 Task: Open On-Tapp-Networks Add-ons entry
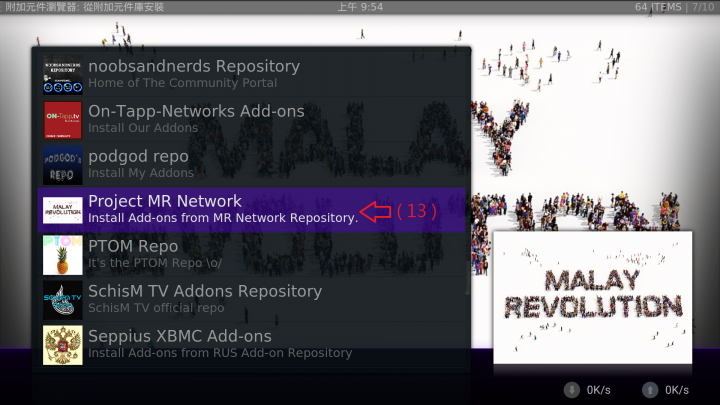(196, 112)
